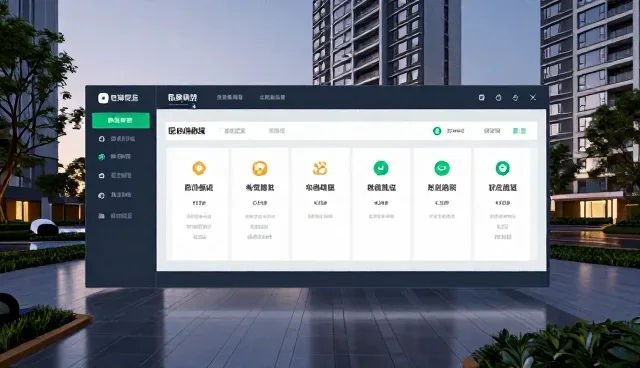This screenshot has width=640, height=368.
Task: Click the curved arrow icon in top bar
Action: 516,98
